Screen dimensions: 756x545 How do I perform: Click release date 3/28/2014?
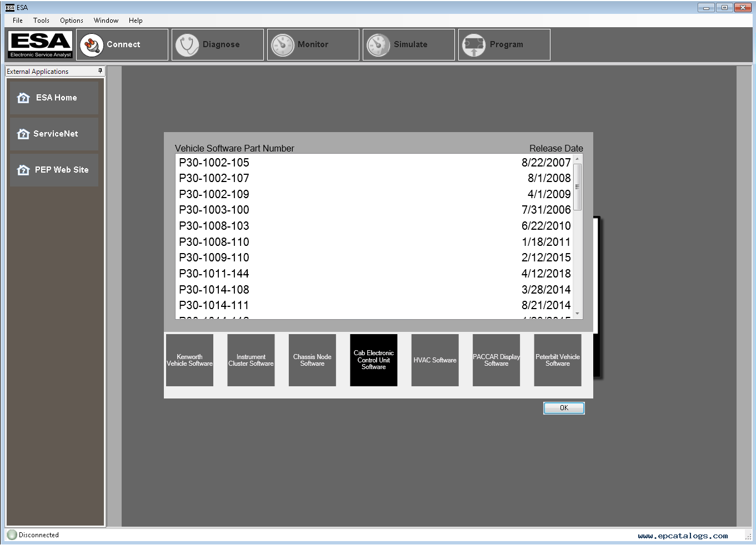pos(546,290)
